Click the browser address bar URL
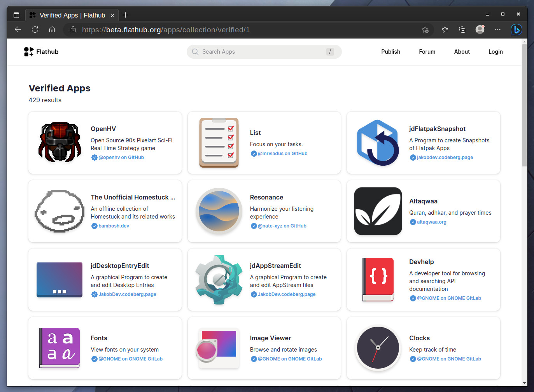 (166, 30)
